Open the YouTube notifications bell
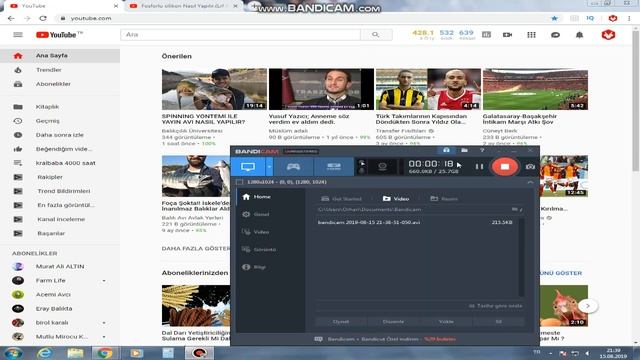Screen dimensions: 640x360 [x=579, y=35]
